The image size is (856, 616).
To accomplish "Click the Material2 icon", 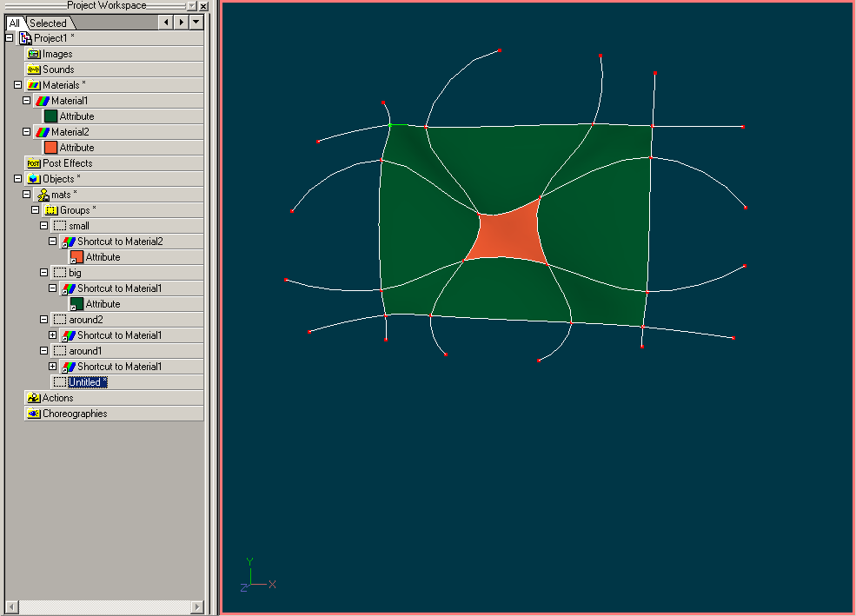I will click(x=43, y=132).
